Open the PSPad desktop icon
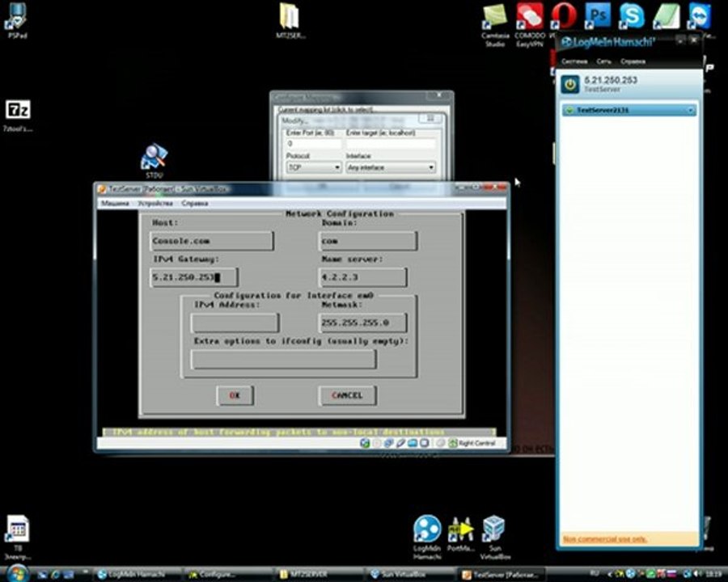The height and width of the screenshot is (582, 728). [x=17, y=20]
